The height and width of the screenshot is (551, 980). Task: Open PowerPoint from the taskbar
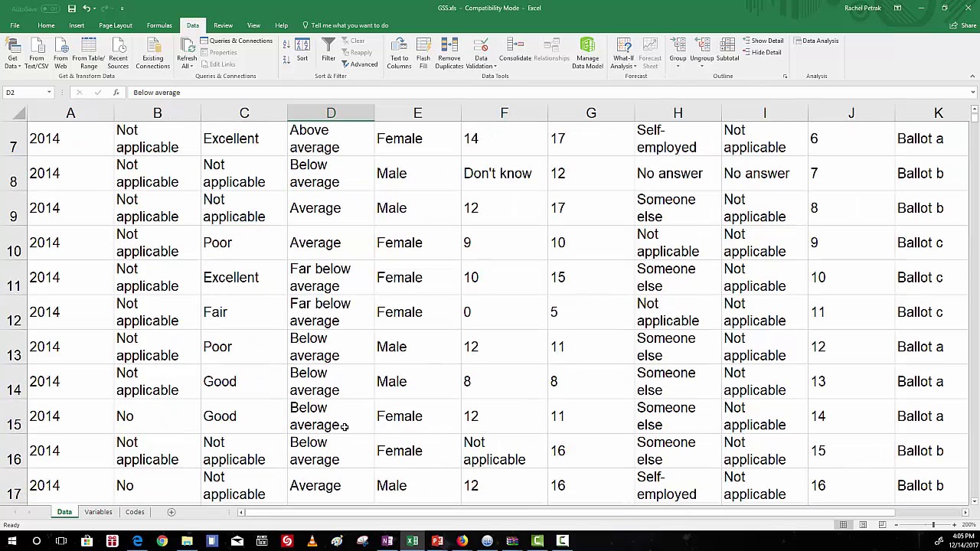tap(437, 542)
